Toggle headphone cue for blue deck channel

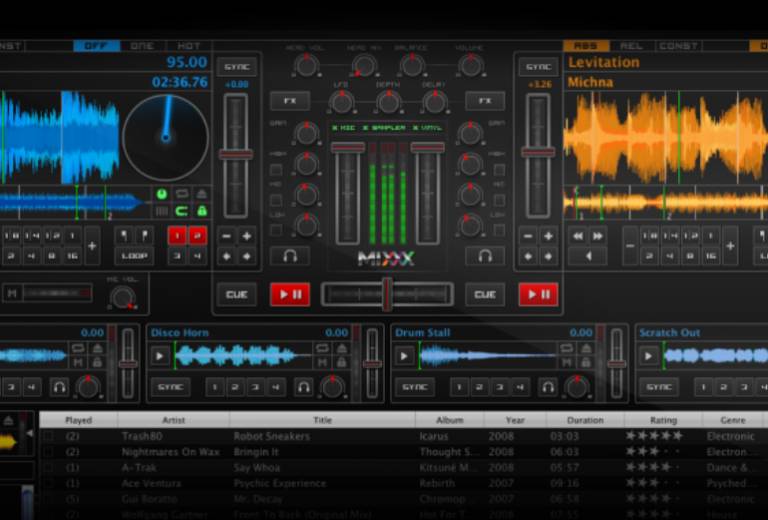[290, 256]
